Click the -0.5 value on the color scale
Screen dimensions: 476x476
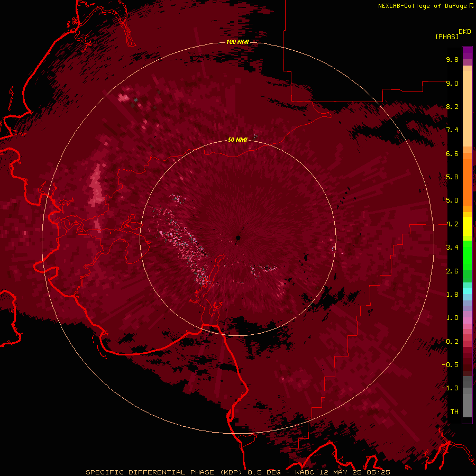click(450, 365)
